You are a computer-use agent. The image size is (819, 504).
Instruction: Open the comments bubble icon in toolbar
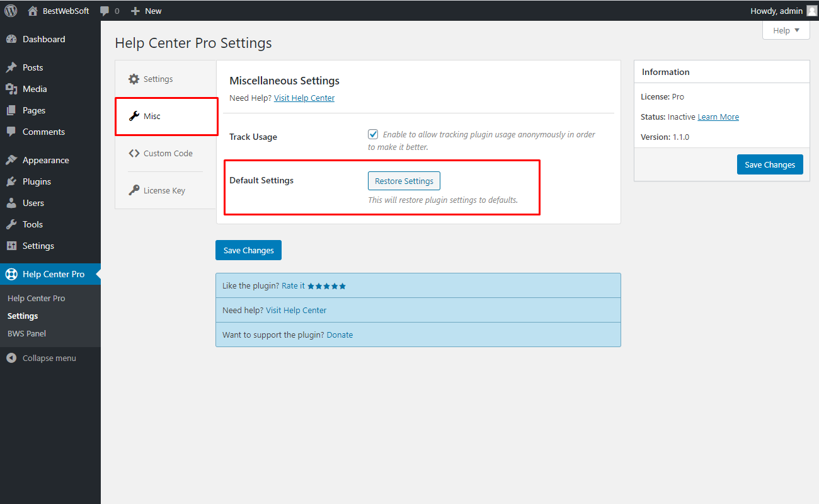point(105,11)
